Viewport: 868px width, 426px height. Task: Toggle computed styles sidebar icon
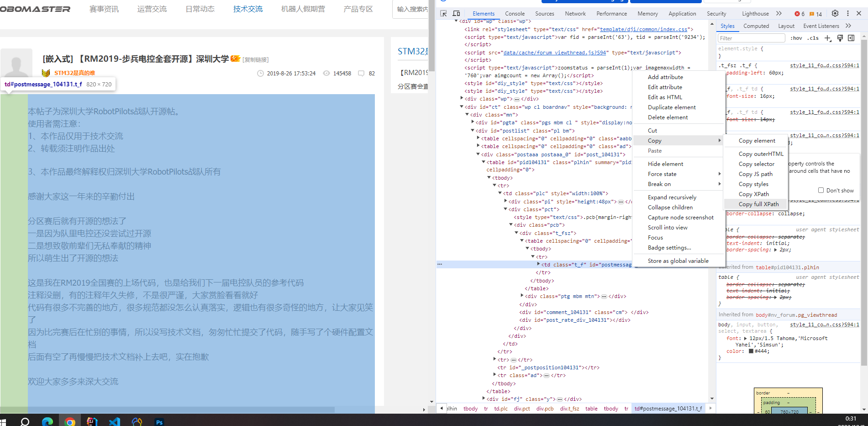[851, 38]
